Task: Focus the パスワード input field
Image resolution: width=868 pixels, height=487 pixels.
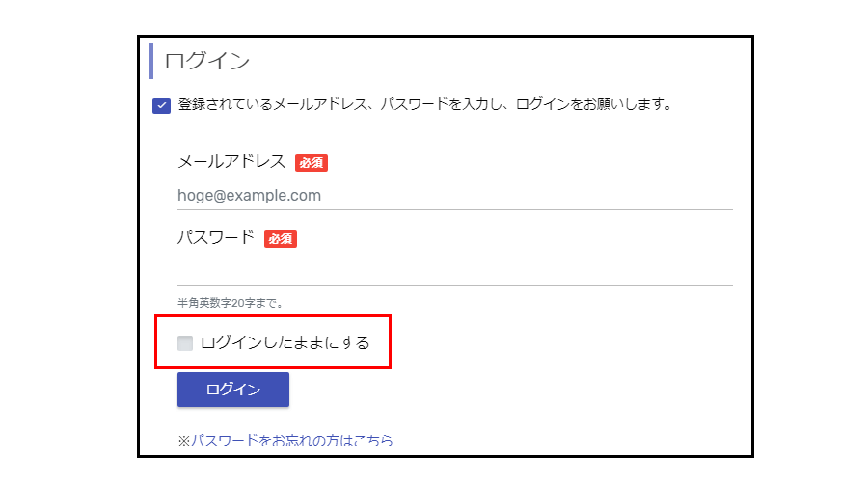Action: coord(454,271)
